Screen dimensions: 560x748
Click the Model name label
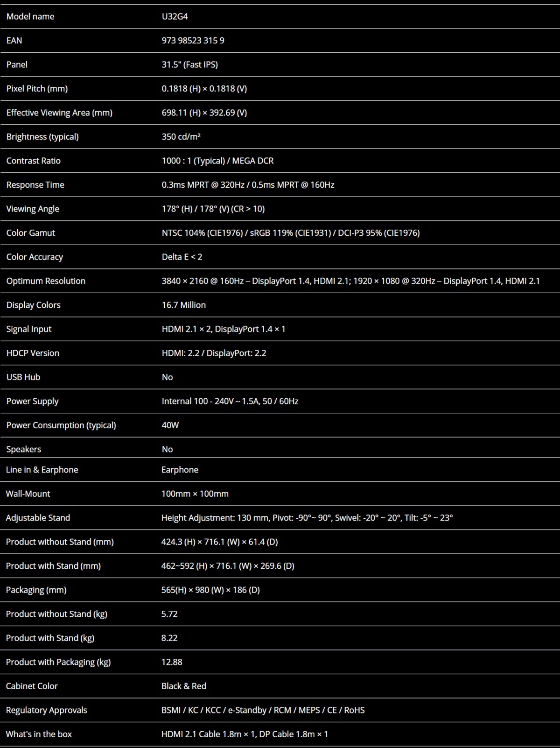click(x=30, y=16)
